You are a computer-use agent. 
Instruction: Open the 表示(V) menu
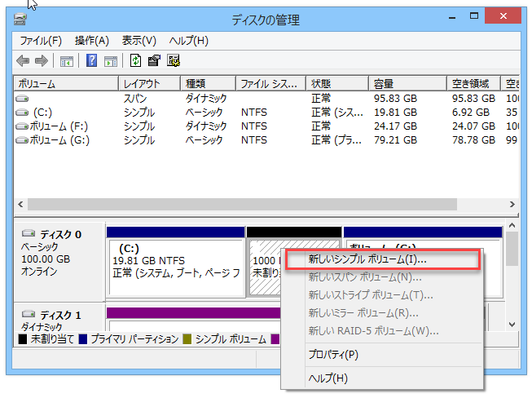tap(139, 41)
